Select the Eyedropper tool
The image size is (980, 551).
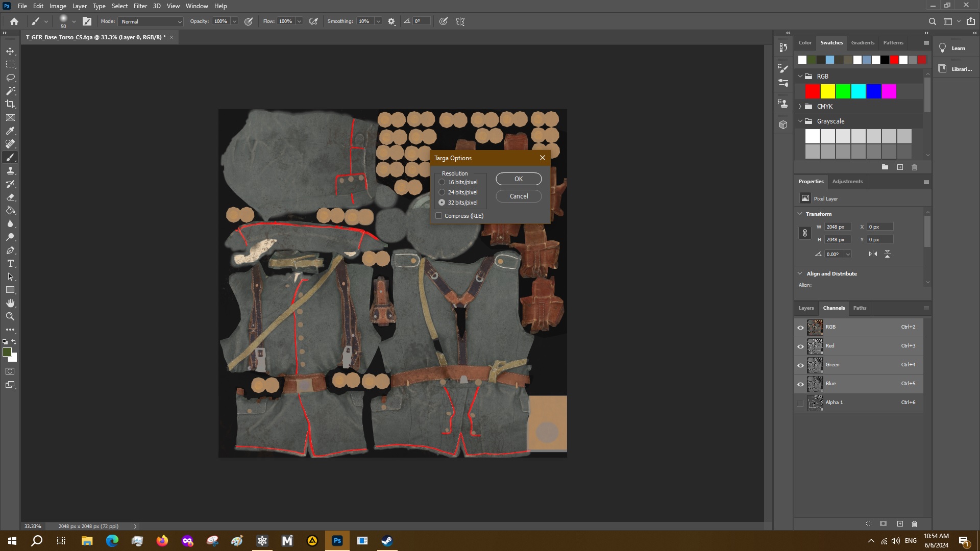click(x=10, y=131)
